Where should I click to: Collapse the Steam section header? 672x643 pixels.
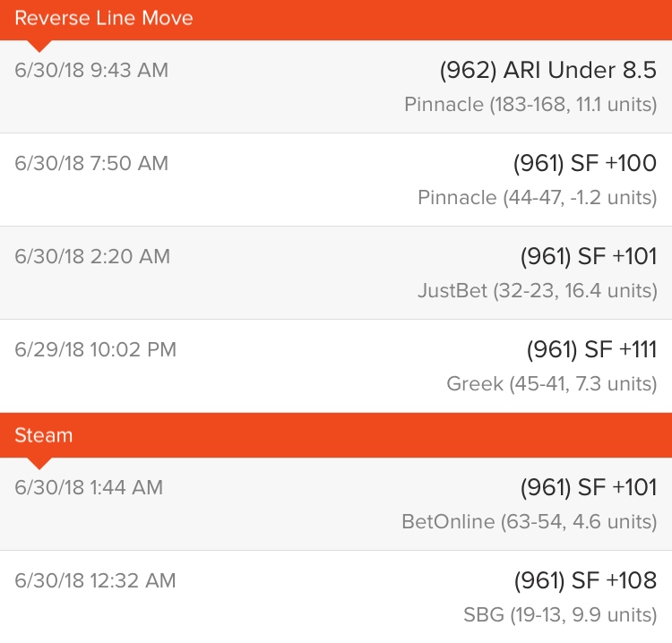(x=336, y=435)
